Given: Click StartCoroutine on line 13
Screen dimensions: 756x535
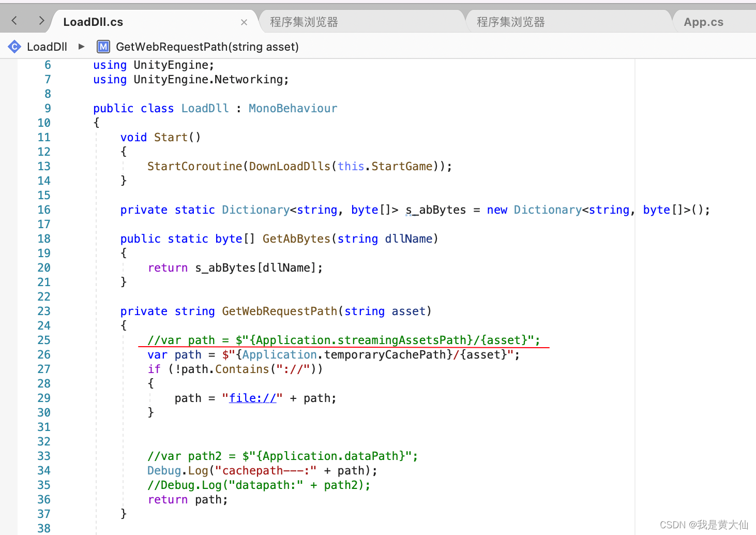Looking at the screenshot, I should coord(194,166).
